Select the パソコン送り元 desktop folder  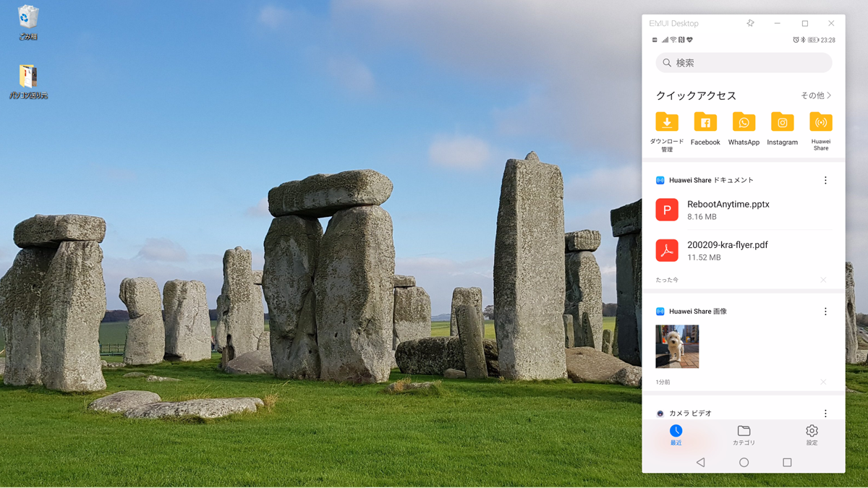(x=28, y=82)
